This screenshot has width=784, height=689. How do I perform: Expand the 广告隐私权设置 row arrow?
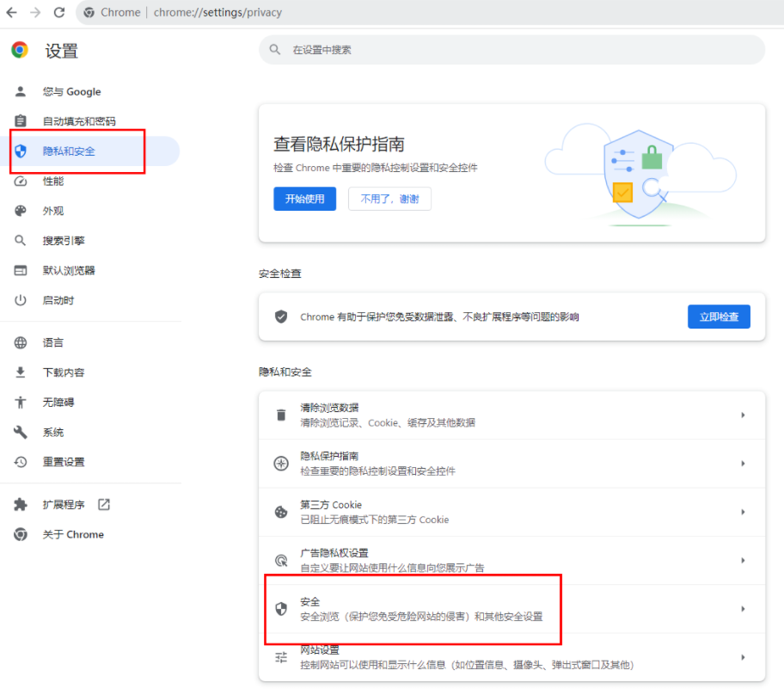coord(743,561)
